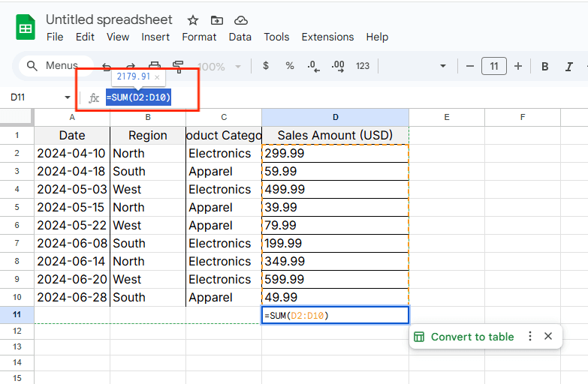Open the zoom level dropdown

click(x=238, y=66)
